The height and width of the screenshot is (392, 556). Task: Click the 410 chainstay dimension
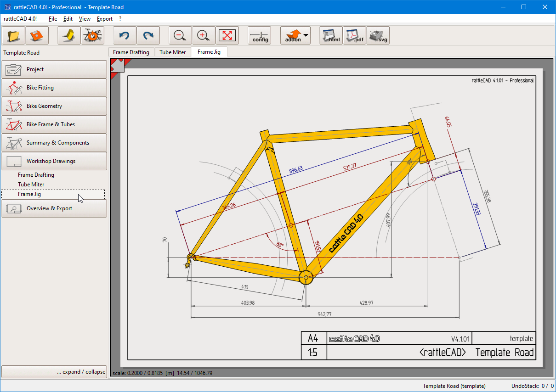[x=244, y=287]
